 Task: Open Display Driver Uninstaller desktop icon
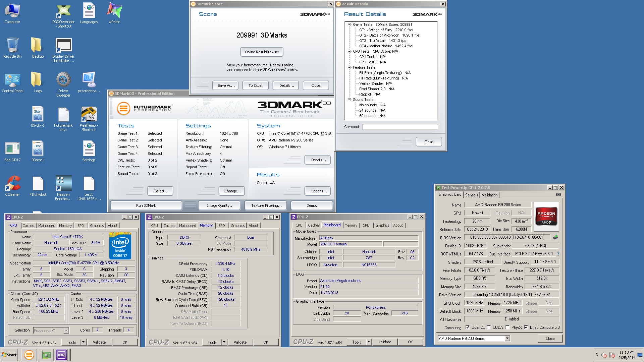63,50
